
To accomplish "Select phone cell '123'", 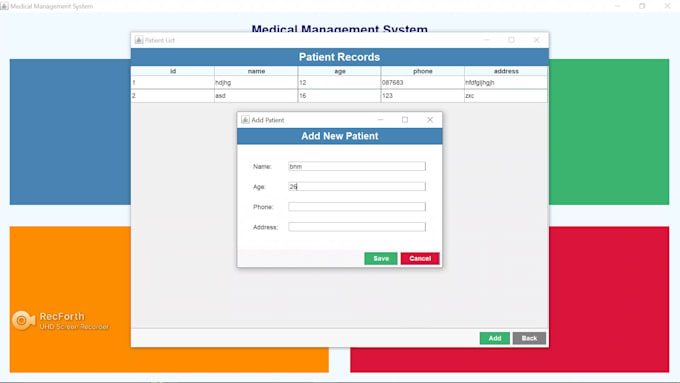I will (x=423, y=96).
